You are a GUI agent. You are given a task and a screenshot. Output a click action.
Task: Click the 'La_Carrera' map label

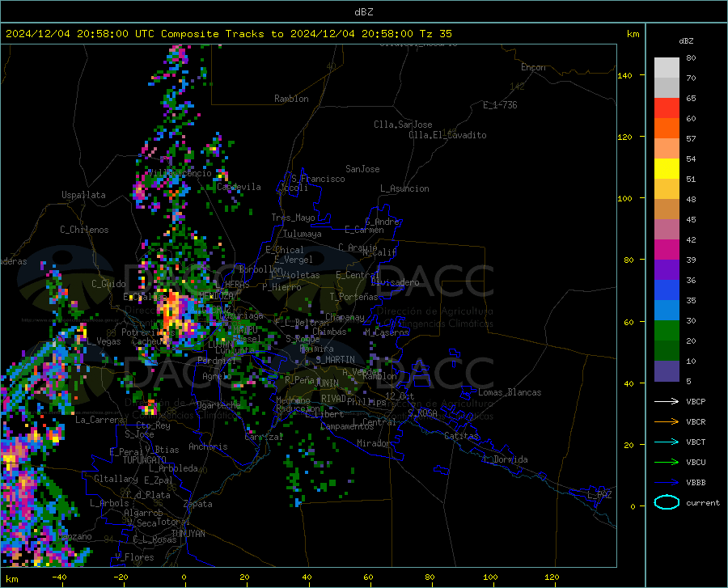99,420
